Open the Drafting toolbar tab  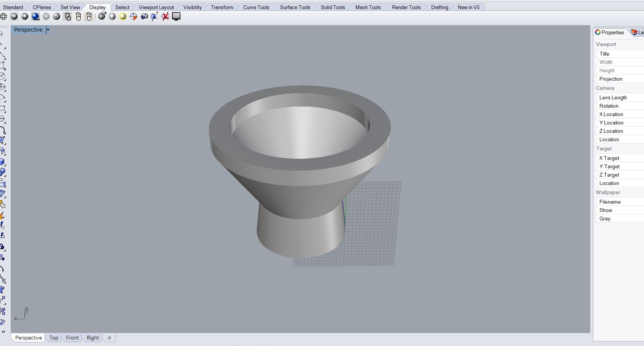click(x=440, y=7)
